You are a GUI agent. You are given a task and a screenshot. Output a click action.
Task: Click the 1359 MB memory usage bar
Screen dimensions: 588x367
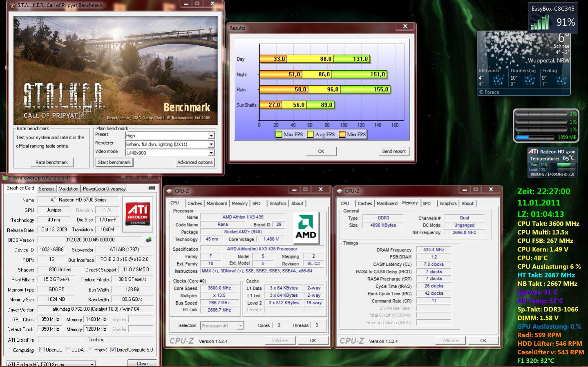pos(535,138)
